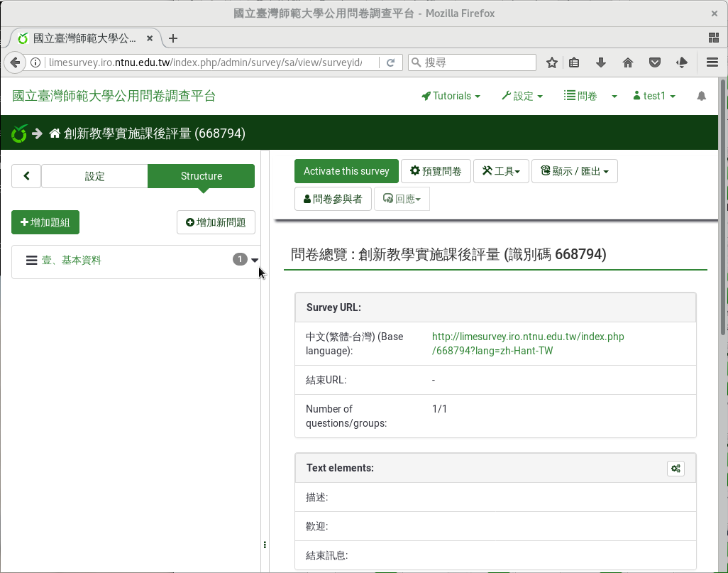Collapse the sidebar with the left chevron button
Viewport: 728px width, 573px height.
(26, 176)
